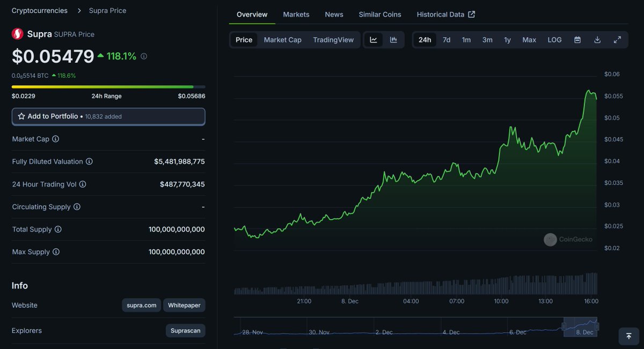This screenshot has height=349, width=644.
Task: Open the Markets tab
Action: pyautogui.click(x=296, y=14)
